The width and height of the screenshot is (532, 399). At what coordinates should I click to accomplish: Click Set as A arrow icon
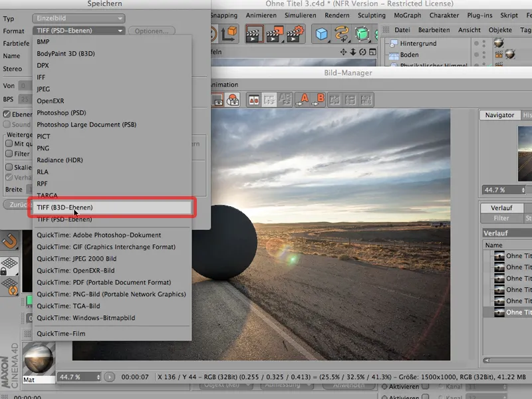[302, 100]
